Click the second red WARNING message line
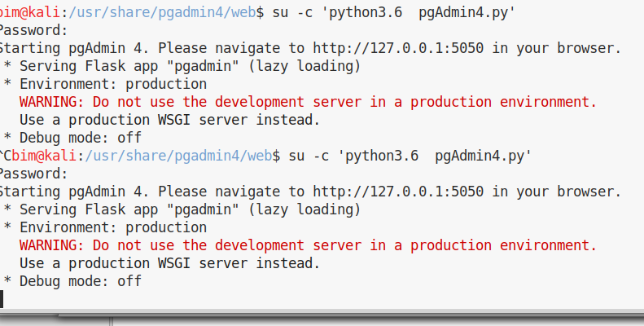 pyautogui.click(x=308, y=245)
